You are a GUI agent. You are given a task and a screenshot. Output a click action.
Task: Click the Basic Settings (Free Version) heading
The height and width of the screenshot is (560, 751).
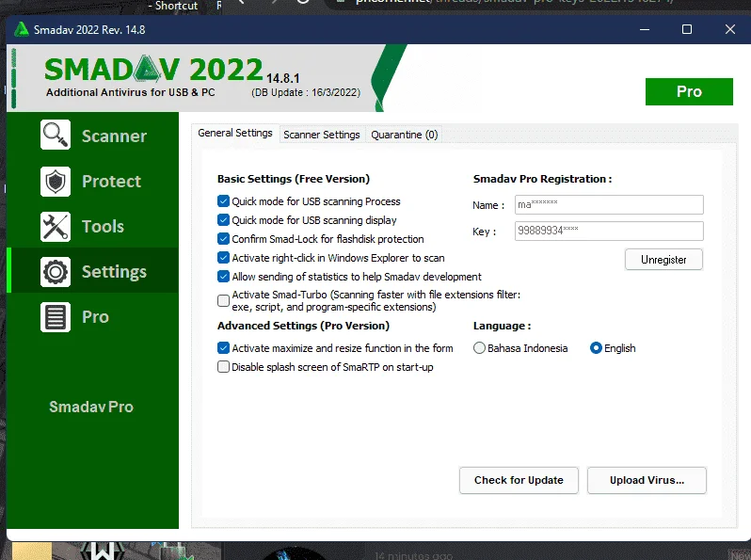coord(294,179)
